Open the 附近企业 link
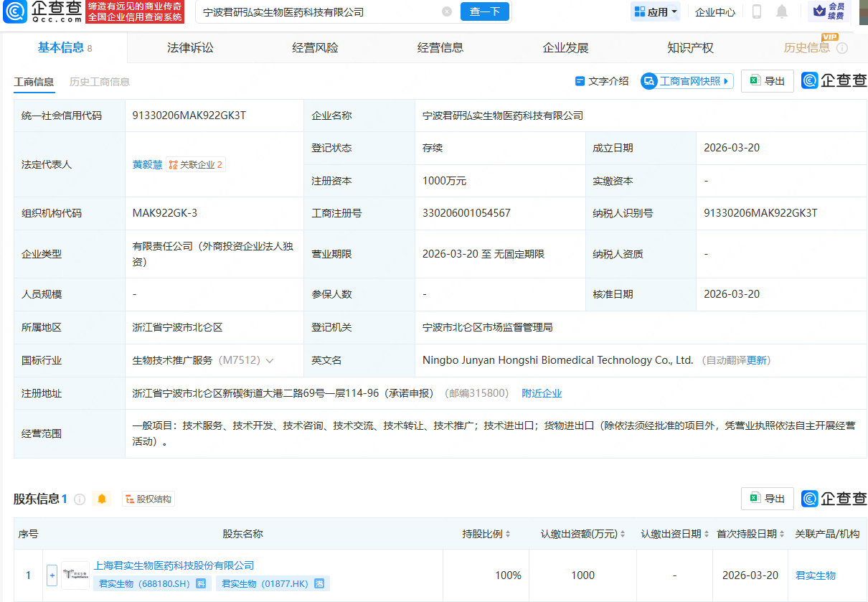 [x=542, y=392]
